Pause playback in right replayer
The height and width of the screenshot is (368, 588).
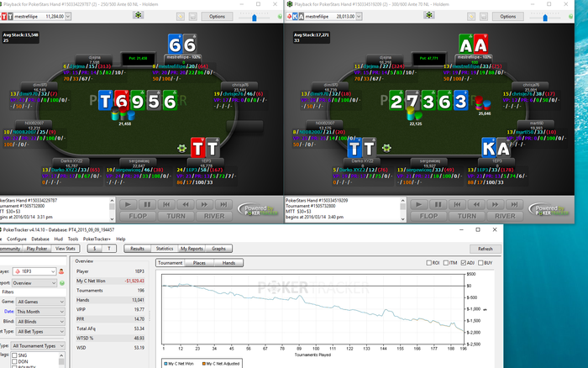pos(438,204)
